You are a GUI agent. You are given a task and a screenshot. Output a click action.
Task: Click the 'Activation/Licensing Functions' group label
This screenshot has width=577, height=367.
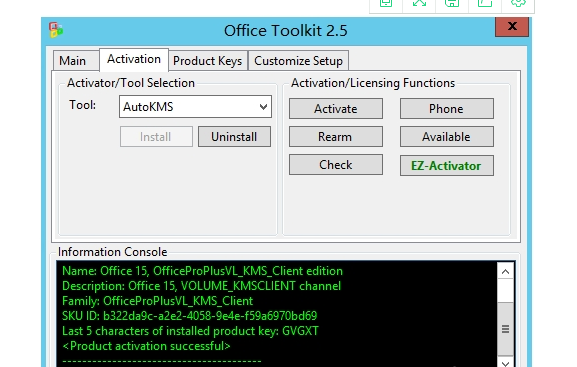coord(373,83)
